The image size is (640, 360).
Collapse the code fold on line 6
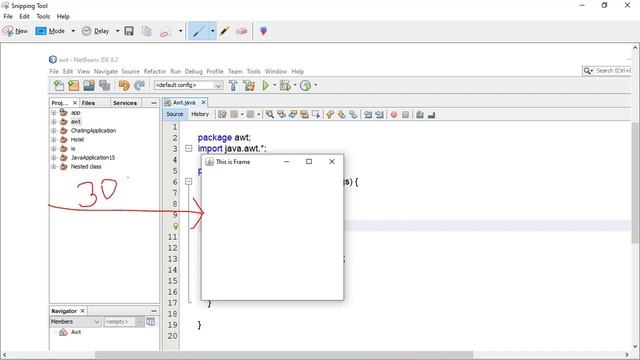click(x=189, y=181)
